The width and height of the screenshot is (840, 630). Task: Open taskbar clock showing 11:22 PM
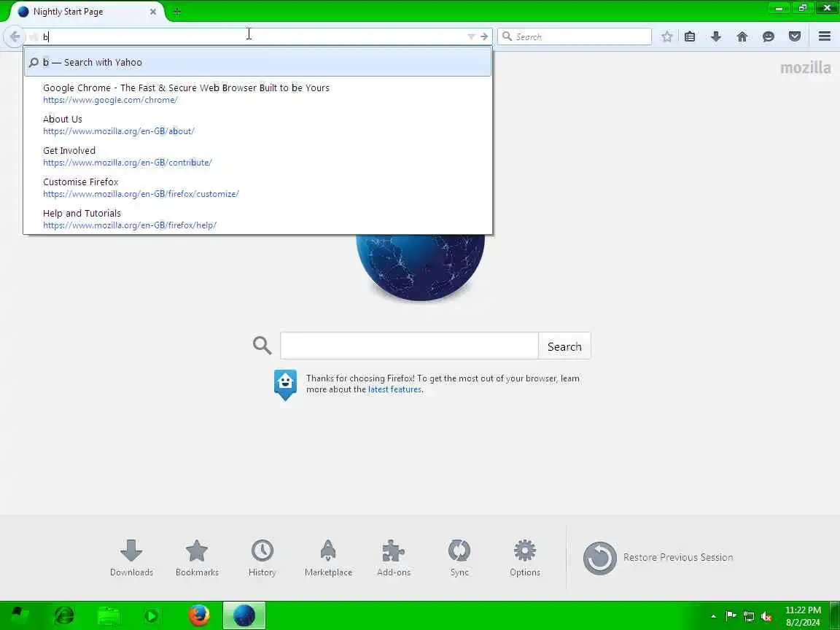pos(803,616)
